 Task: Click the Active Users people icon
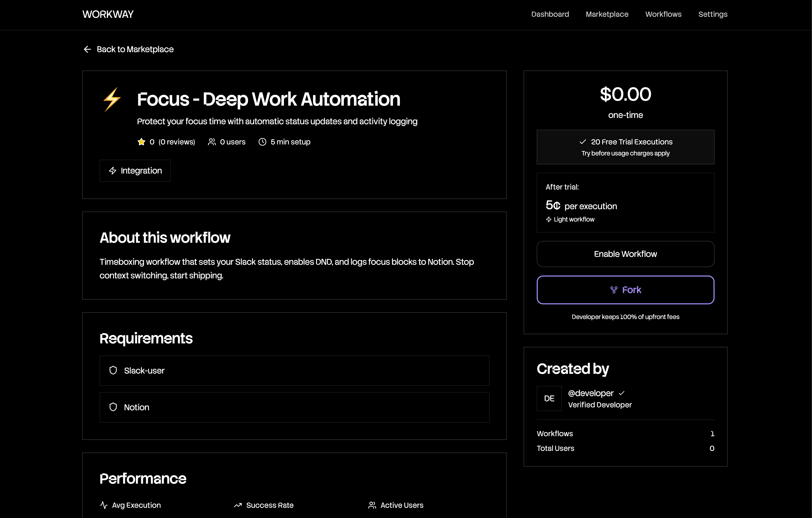(372, 505)
